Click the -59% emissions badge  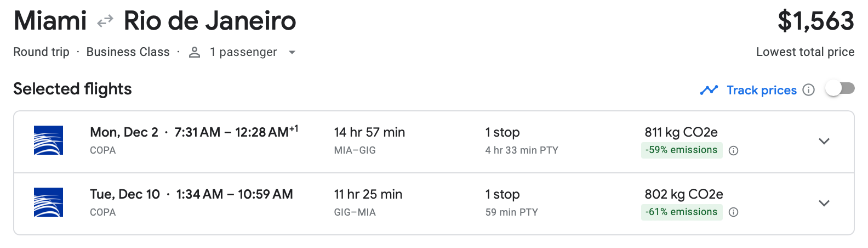point(681,150)
